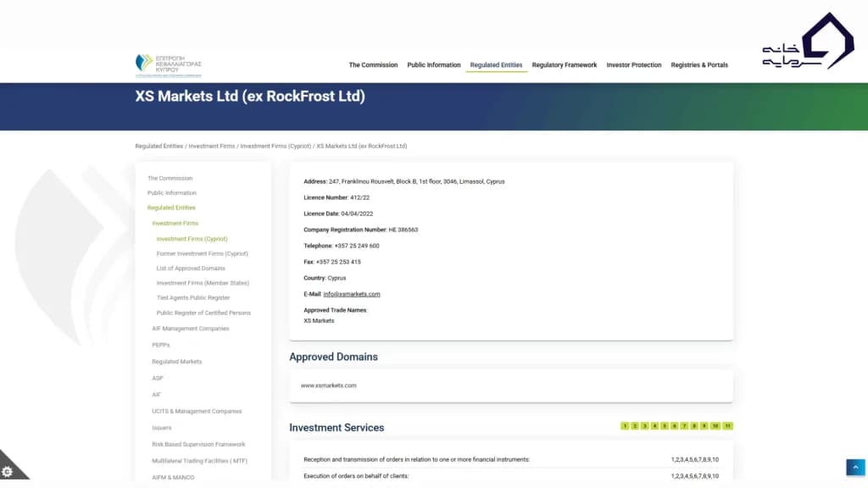Open Registries & Portals top menu

click(x=699, y=65)
